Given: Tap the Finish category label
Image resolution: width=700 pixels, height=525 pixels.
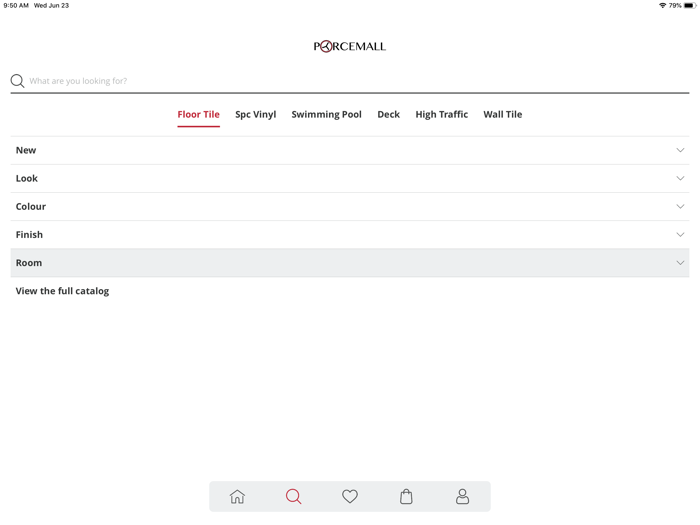Looking at the screenshot, I should point(29,235).
